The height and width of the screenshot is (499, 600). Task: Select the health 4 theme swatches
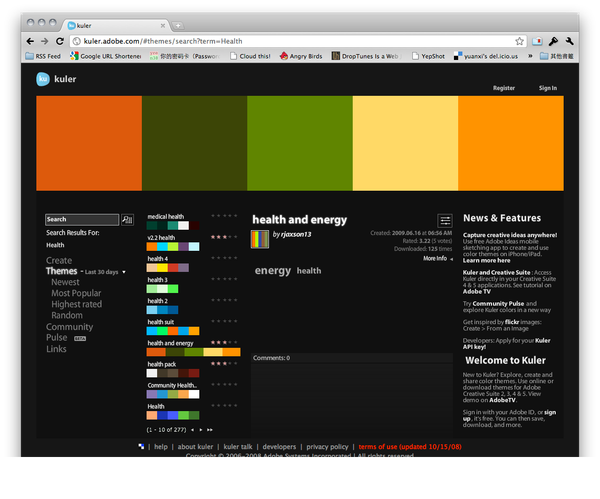pos(168,268)
